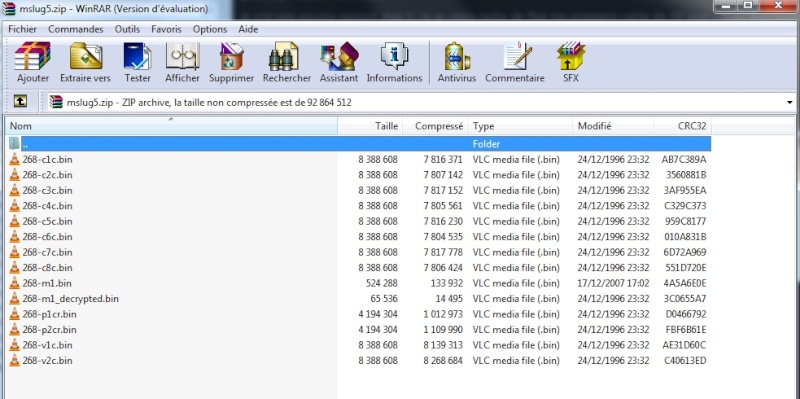Image resolution: width=800 pixels, height=399 pixels.
Task: Click the VLC icon of 268-p1cr.bin
Action: pyautogui.click(x=15, y=314)
